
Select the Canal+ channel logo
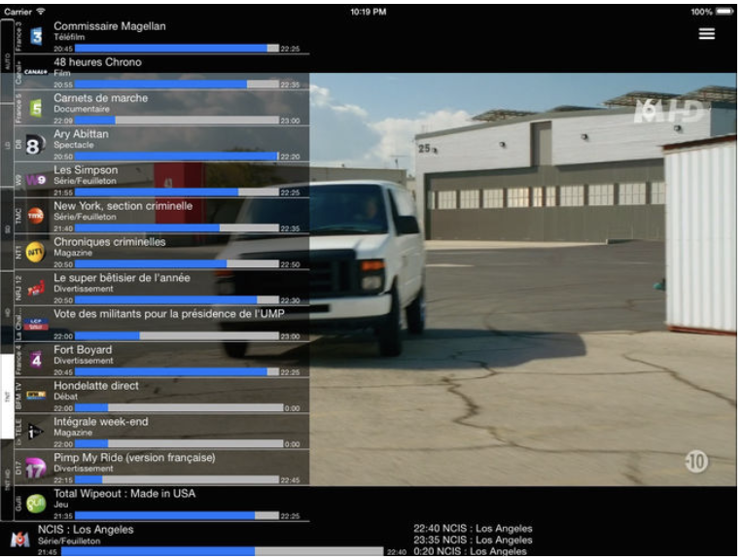coord(36,72)
